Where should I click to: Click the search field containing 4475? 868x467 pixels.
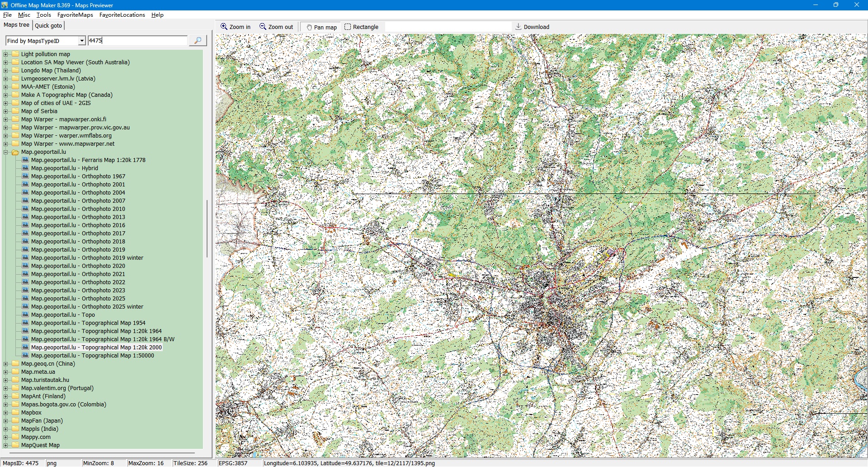click(x=137, y=41)
